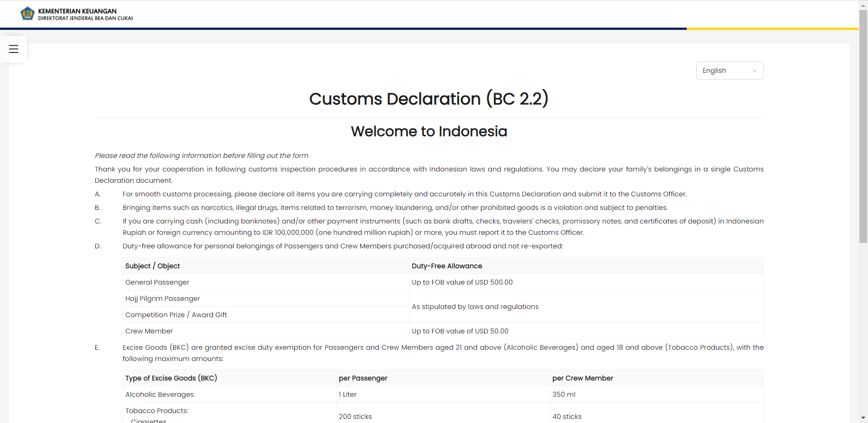Click the per Crew Member column header
Viewport: 868px width, 423px height.
pos(582,378)
